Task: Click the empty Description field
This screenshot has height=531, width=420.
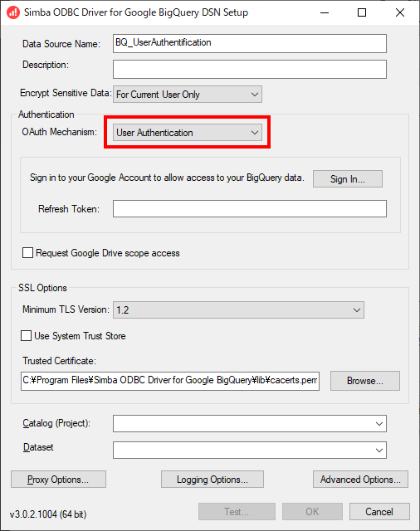Action: click(250, 70)
